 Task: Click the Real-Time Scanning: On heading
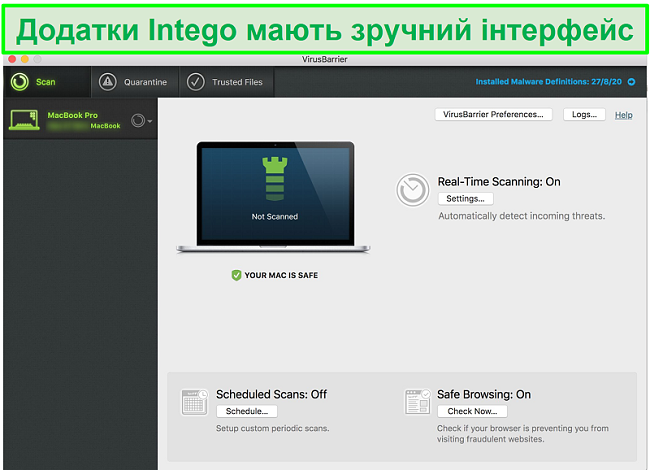point(499,182)
